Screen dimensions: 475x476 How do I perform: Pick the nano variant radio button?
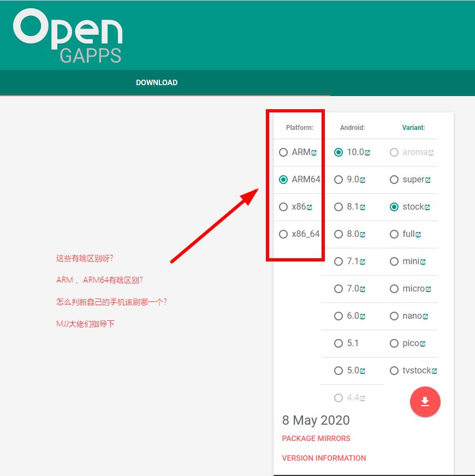(394, 316)
